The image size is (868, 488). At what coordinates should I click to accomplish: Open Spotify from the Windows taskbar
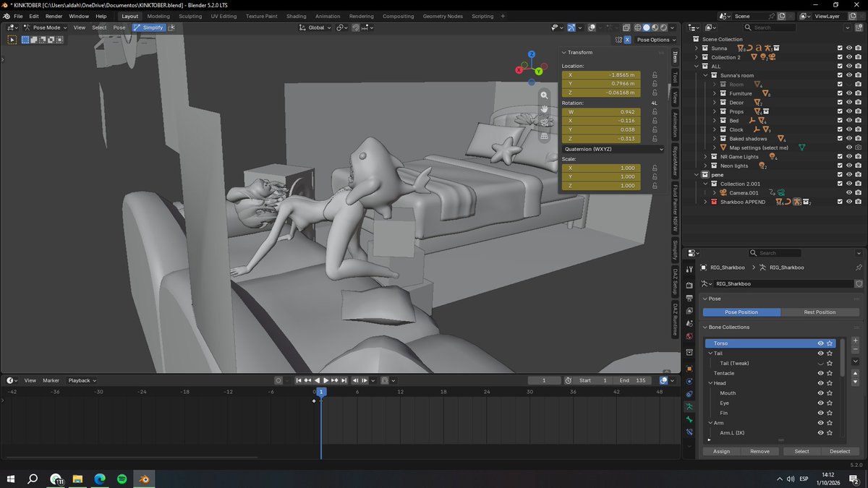(x=122, y=479)
